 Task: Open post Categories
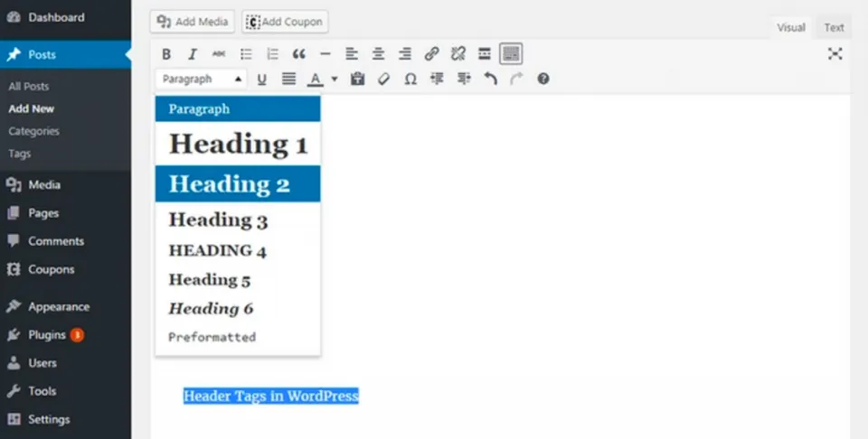pos(33,131)
